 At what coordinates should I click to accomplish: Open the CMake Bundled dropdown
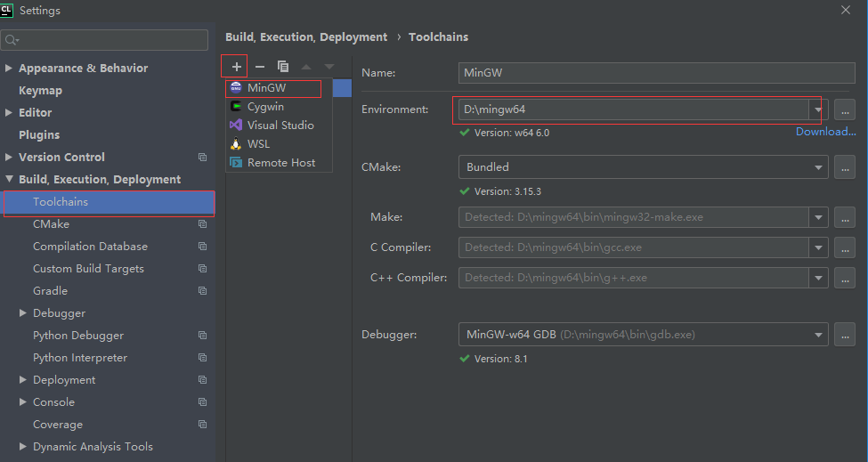[x=644, y=167]
